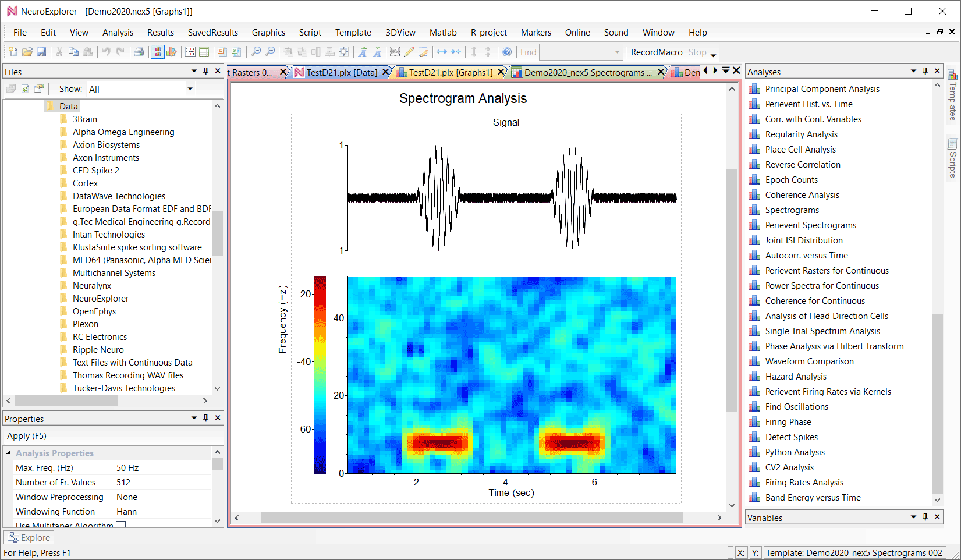Click the Zoom Out magnifier icon
This screenshot has height=560, width=961.
point(270,52)
